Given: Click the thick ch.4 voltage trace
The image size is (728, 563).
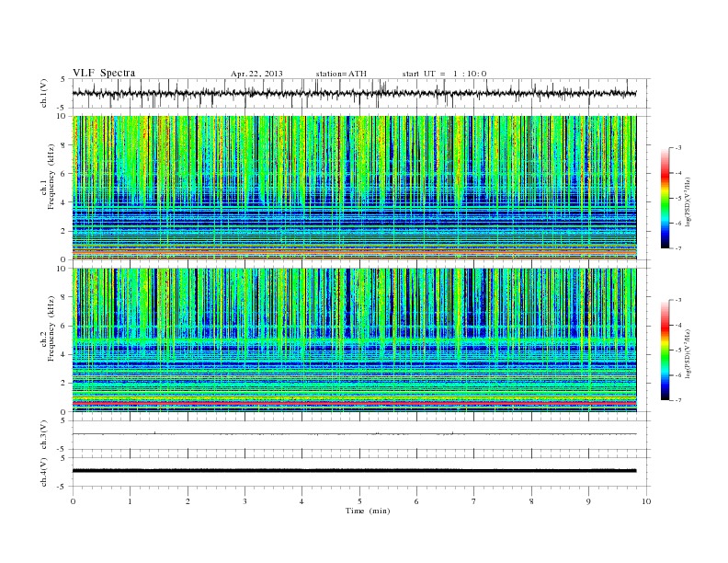Looking at the screenshot, I should (354, 471).
